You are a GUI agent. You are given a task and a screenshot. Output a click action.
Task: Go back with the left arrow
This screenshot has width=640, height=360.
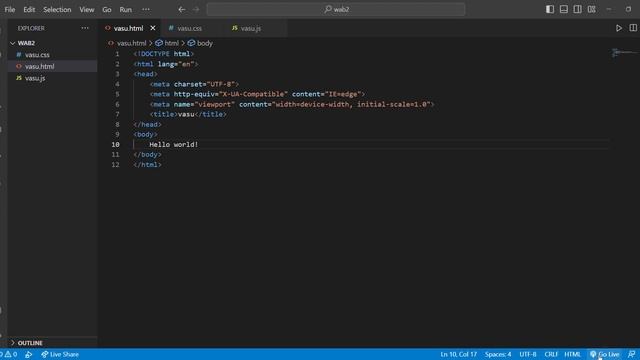pyautogui.click(x=182, y=9)
